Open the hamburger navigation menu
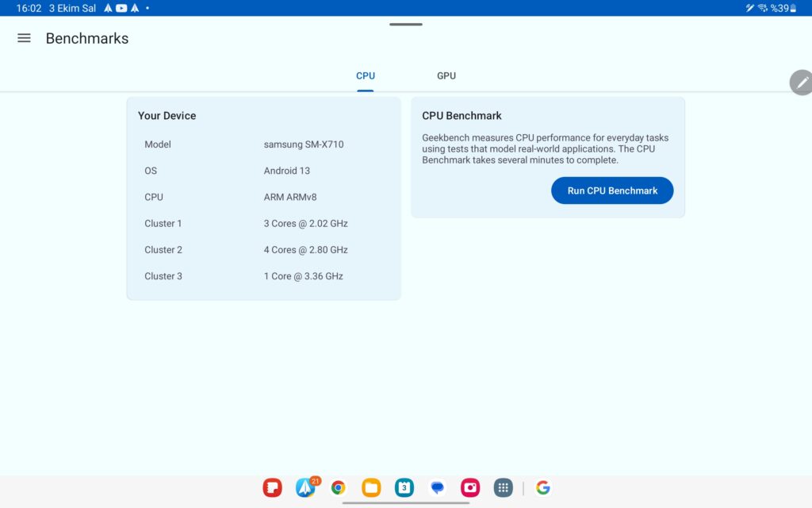812x508 pixels. tap(24, 38)
